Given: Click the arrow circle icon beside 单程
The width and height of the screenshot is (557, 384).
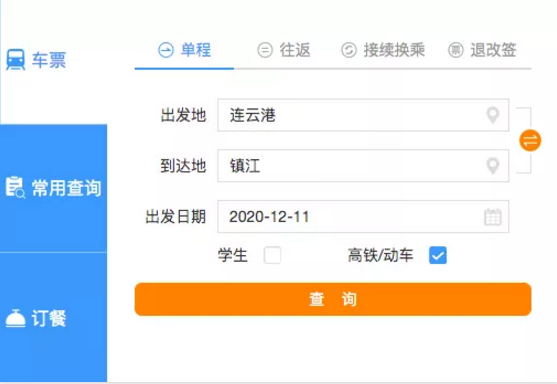Looking at the screenshot, I should [x=166, y=50].
